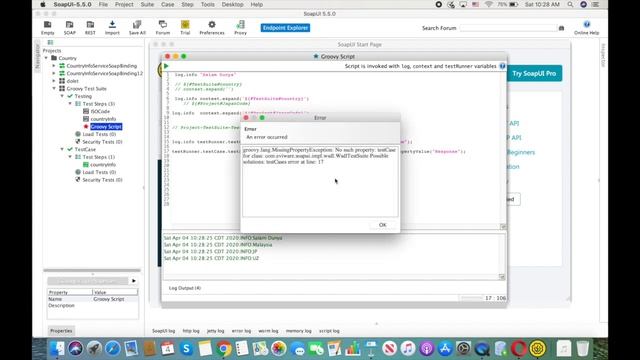Click the red Groovy Script step icon

[x=86, y=127]
